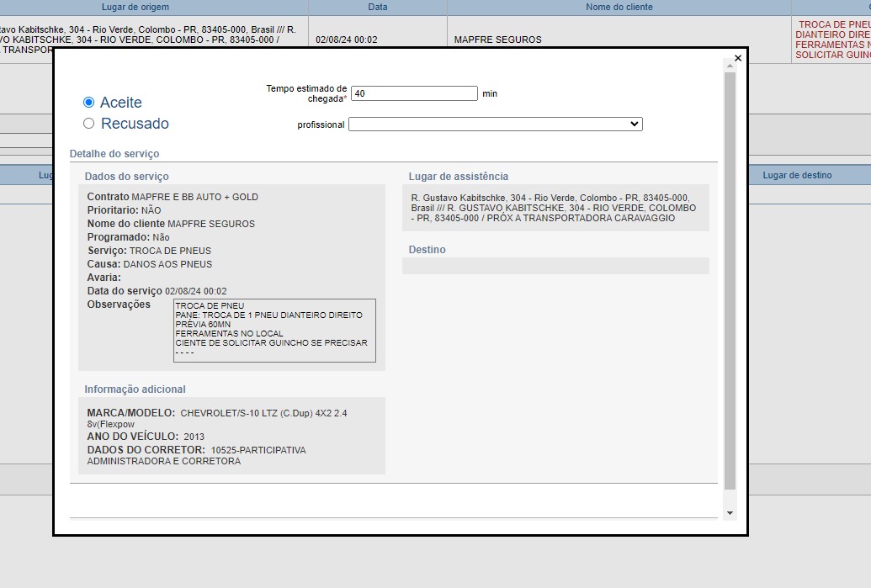Click the 'Lugar de assistência' heading
The image size is (871, 588).
point(459,177)
